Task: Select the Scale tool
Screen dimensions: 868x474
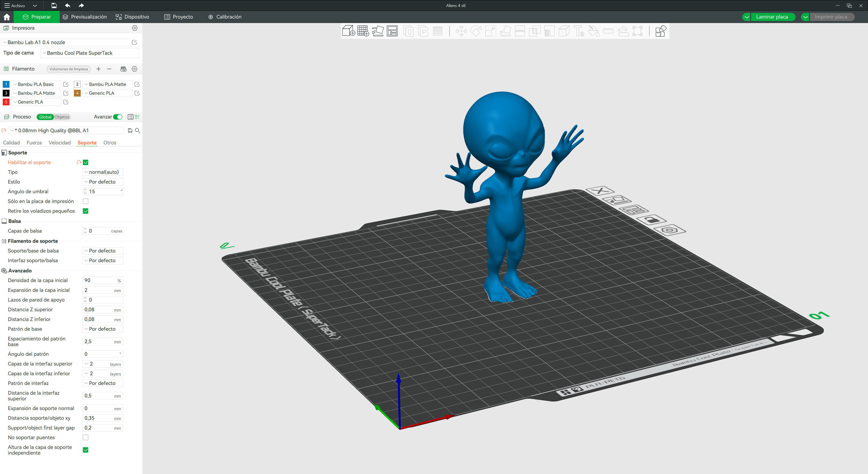Action: pos(490,31)
